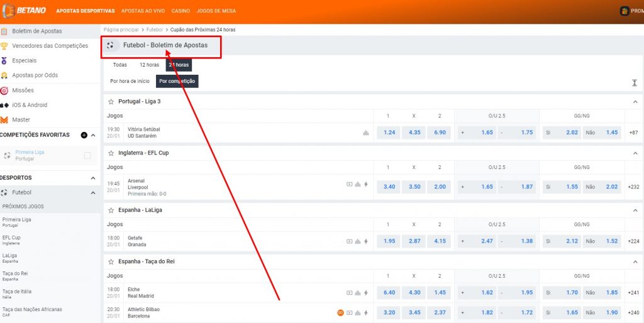Image resolution: width=644 pixels, height=323 pixels.
Task: Select the 12 horas filter tab
Action: pyautogui.click(x=149, y=65)
